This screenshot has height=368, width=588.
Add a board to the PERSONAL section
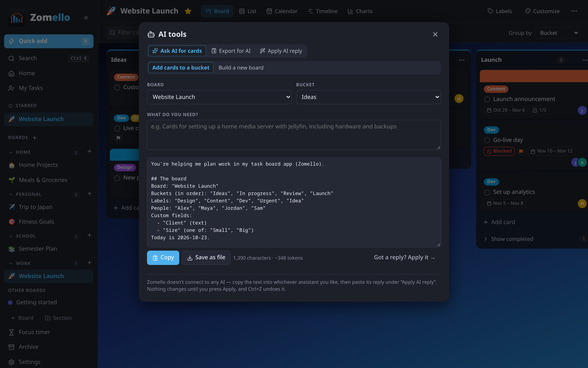click(x=89, y=194)
